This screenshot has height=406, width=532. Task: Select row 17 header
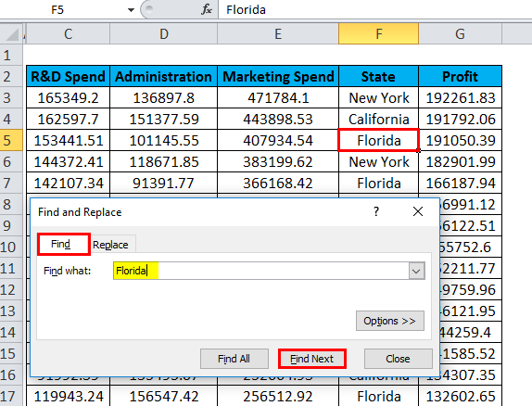[x=11, y=396]
